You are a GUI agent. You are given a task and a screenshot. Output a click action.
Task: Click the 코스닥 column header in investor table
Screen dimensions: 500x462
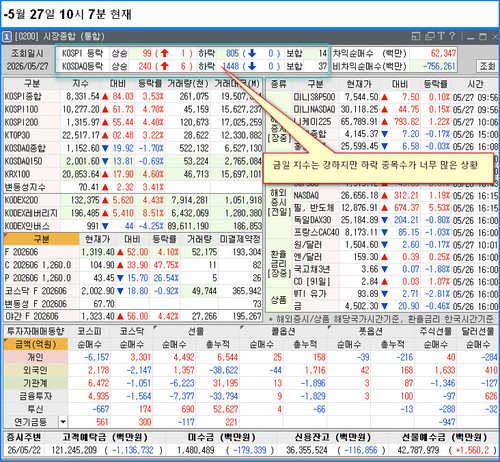coord(132,331)
